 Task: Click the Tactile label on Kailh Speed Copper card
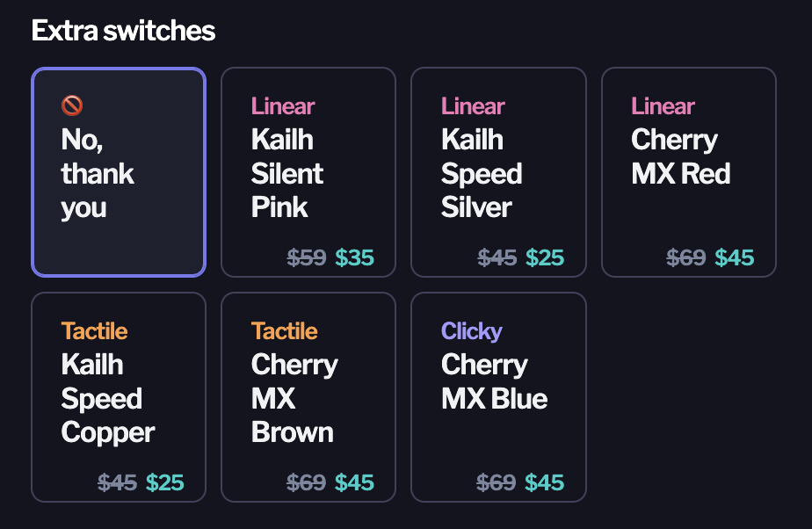pyautogui.click(x=94, y=331)
